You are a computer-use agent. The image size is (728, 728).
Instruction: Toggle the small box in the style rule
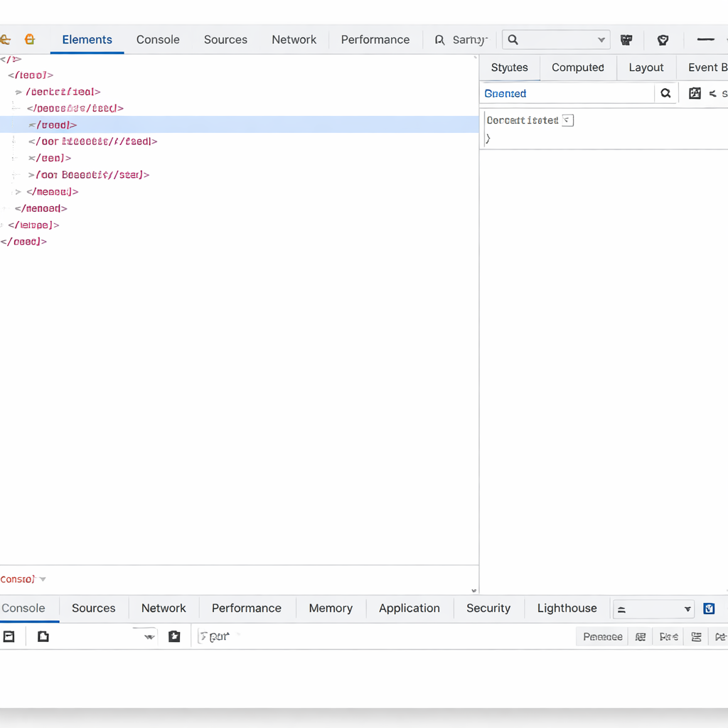coord(567,120)
